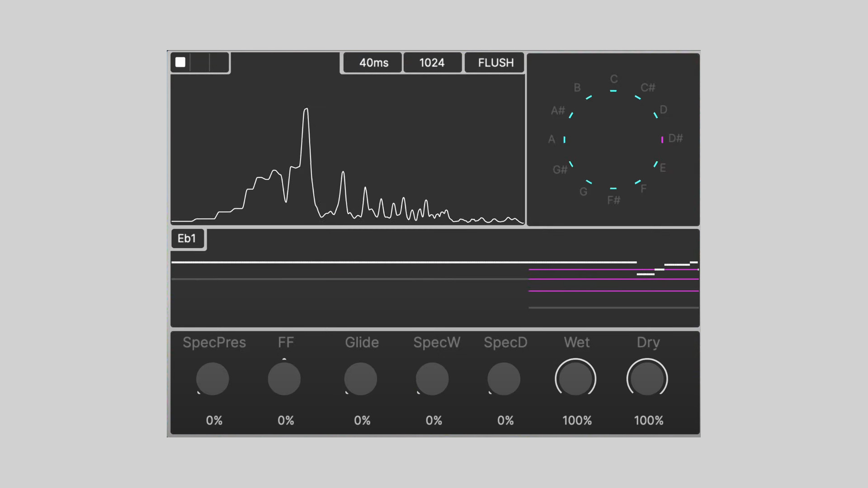The image size is (868, 488).
Task: Click the SpecW 0% value field
Action: pyautogui.click(x=434, y=420)
